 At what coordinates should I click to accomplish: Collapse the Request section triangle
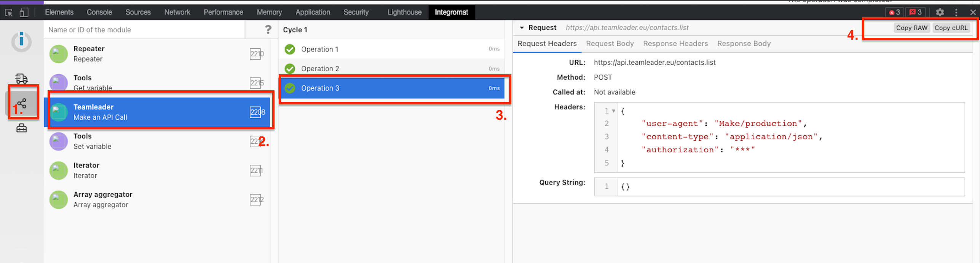522,28
